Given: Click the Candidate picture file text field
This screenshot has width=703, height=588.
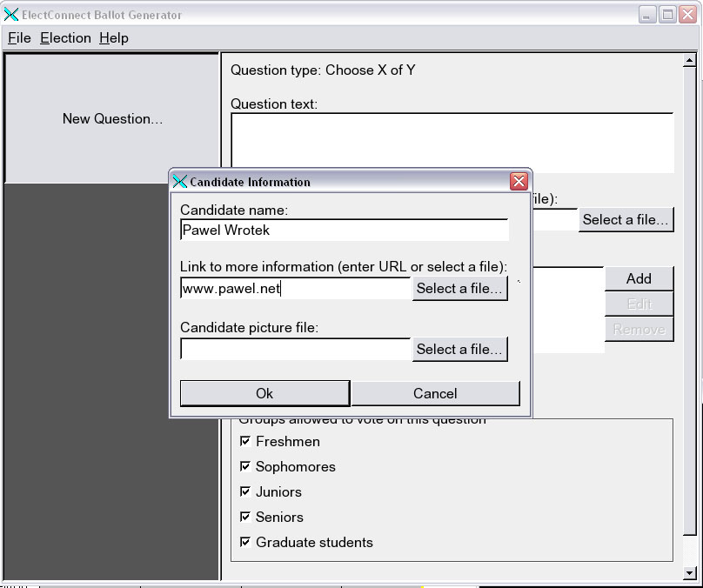Looking at the screenshot, I should 295,350.
